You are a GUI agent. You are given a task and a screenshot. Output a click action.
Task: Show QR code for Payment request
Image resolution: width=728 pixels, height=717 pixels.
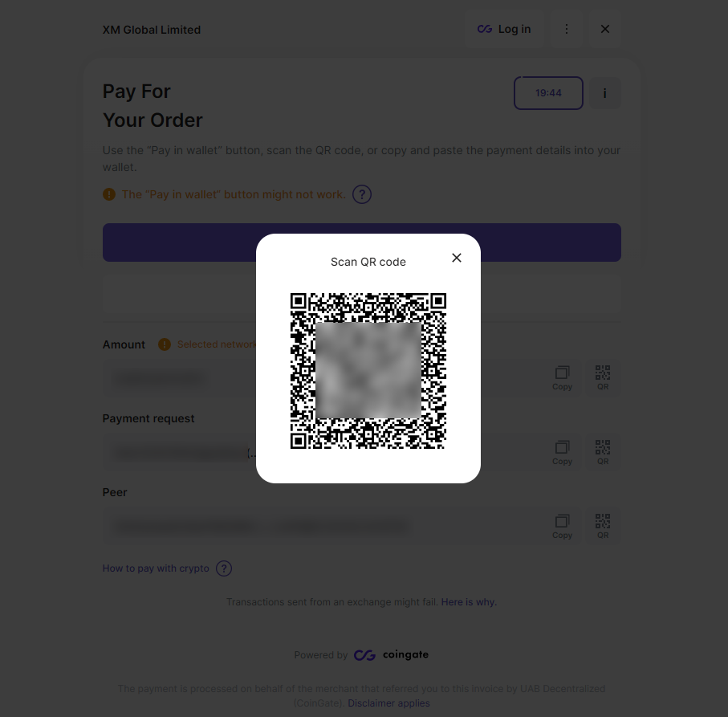click(x=603, y=452)
